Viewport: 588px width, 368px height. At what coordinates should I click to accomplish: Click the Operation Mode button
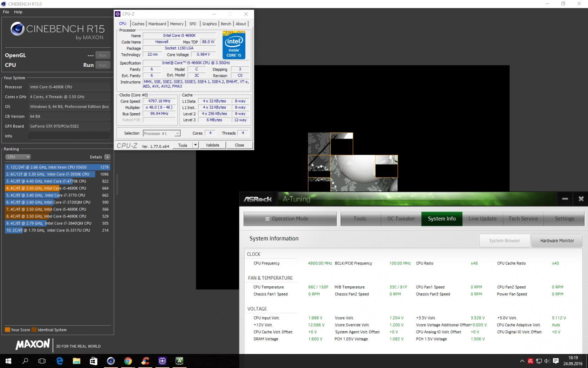pos(290,219)
